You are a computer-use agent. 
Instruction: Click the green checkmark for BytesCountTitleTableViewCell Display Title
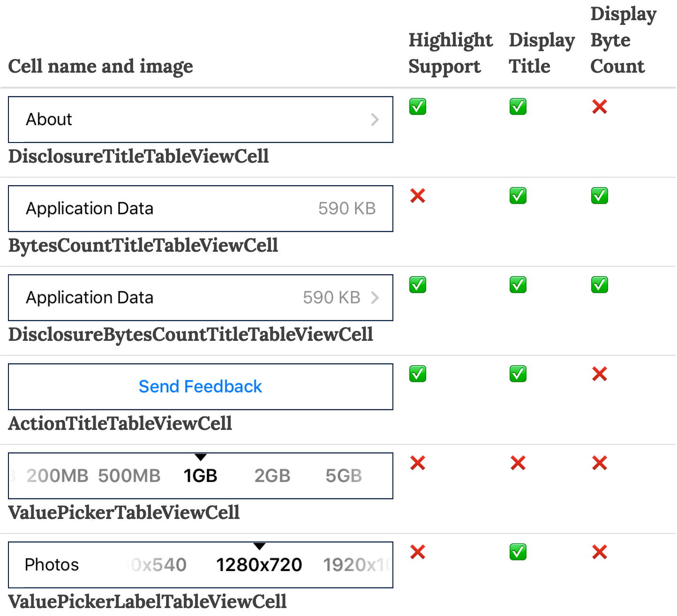point(518,196)
